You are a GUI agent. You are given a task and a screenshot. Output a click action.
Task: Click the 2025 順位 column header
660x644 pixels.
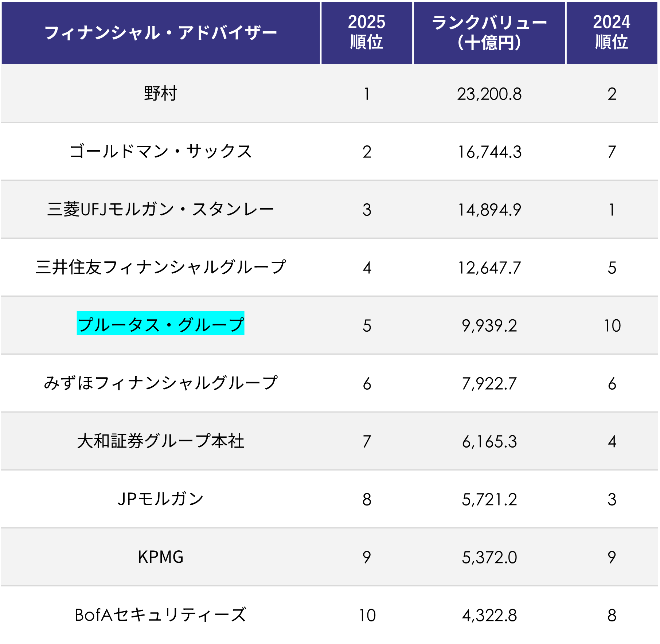[x=366, y=33]
